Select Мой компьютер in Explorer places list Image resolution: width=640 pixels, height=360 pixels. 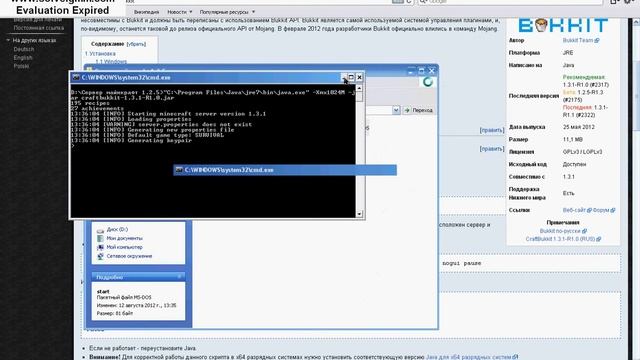(x=124, y=247)
